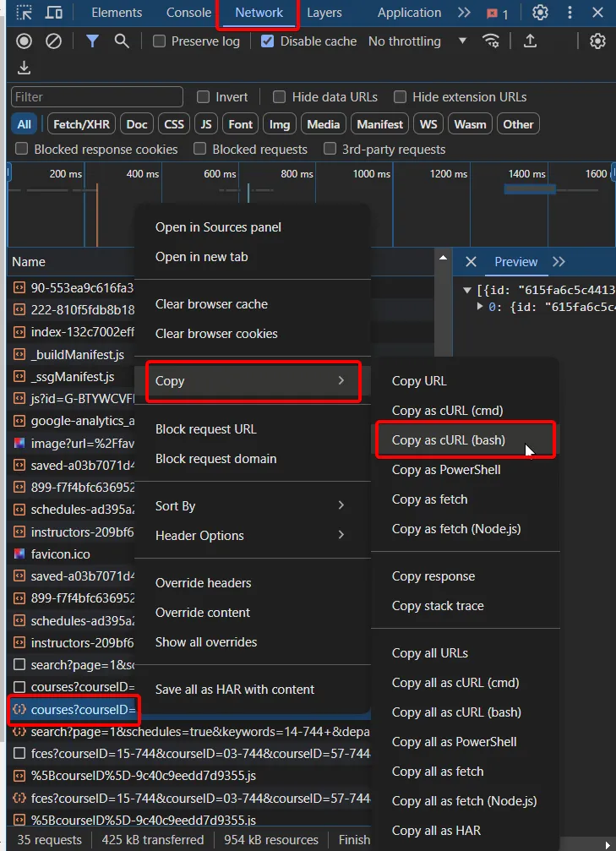The width and height of the screenshot is (616, 851).
Task: Open the DevTools three-dot customize menu
Action: tap(570, 13)
